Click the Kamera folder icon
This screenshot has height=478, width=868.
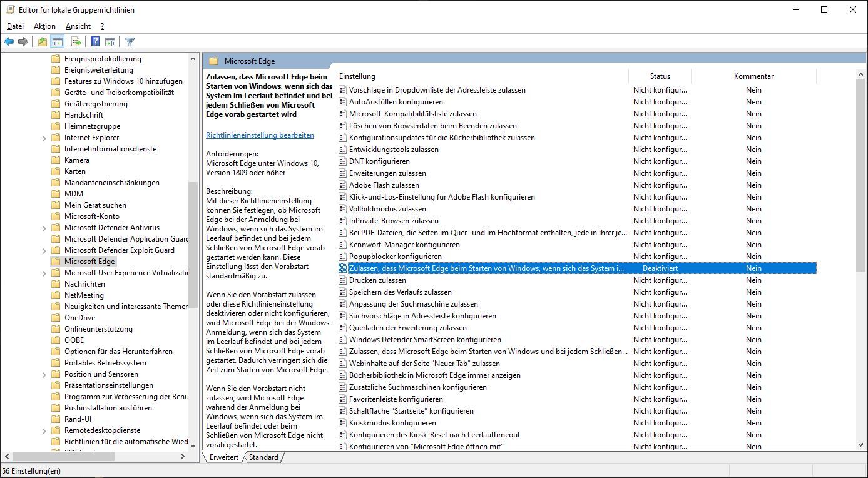tap(56, 160)
